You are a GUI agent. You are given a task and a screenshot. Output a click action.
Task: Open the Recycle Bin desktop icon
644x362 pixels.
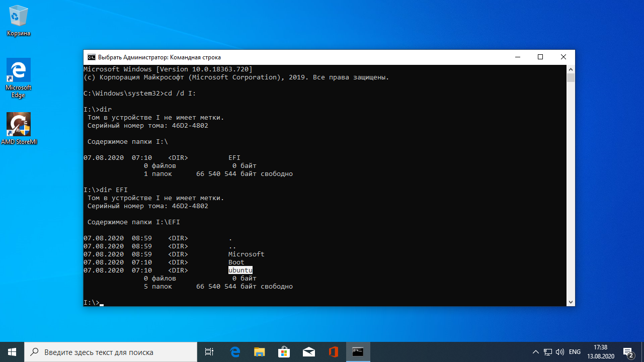(x=19, y=21)
